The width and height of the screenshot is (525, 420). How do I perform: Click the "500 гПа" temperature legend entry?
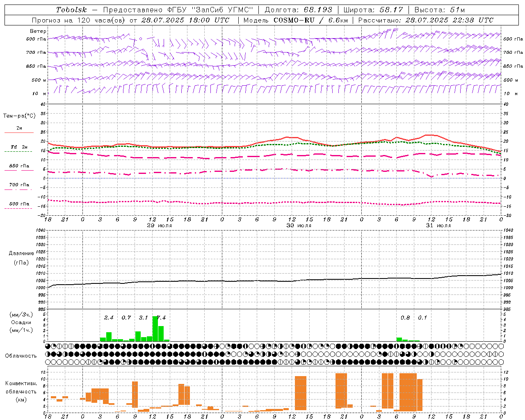(x=19, y=204)
